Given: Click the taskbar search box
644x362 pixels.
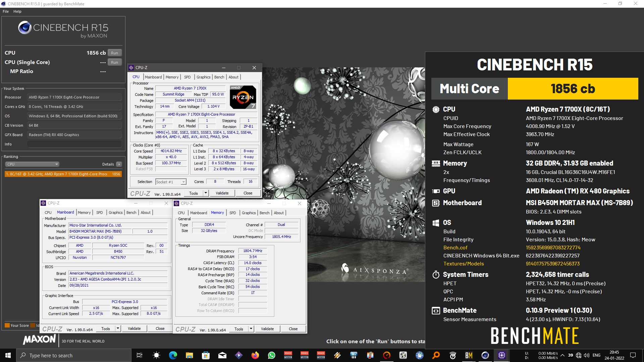Looking at the screenshot, I should point(74,355).
